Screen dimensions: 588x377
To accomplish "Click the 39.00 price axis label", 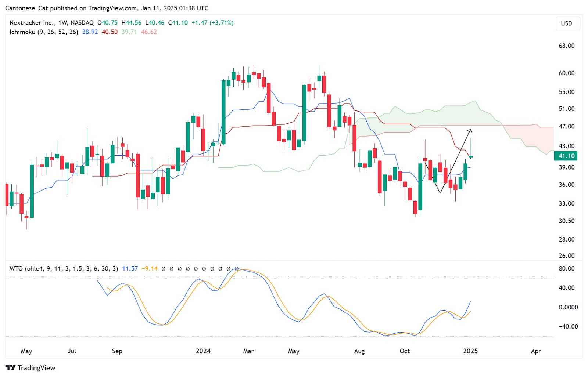I will coord(566,167).
